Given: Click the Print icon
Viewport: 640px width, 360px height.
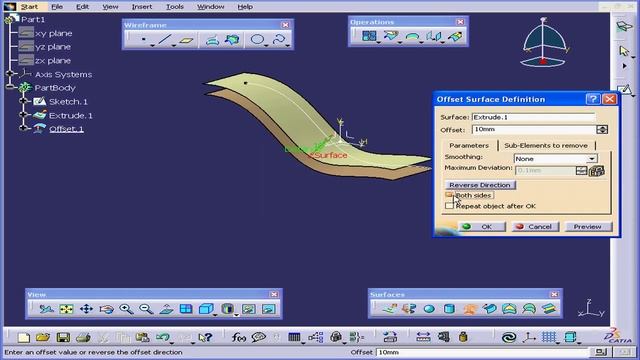Looking at the screenshot, I should coord(83,337).
